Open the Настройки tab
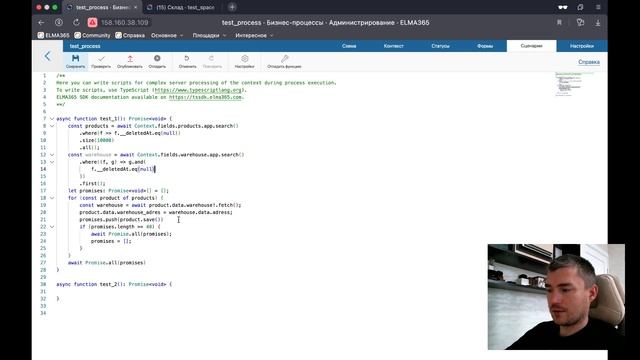640x360 pixels. pyautogui.click(x=582, y=46)
